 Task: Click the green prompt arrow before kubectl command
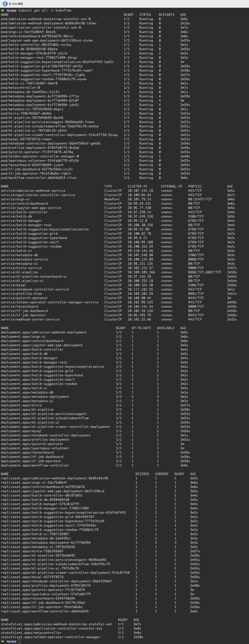3,11
